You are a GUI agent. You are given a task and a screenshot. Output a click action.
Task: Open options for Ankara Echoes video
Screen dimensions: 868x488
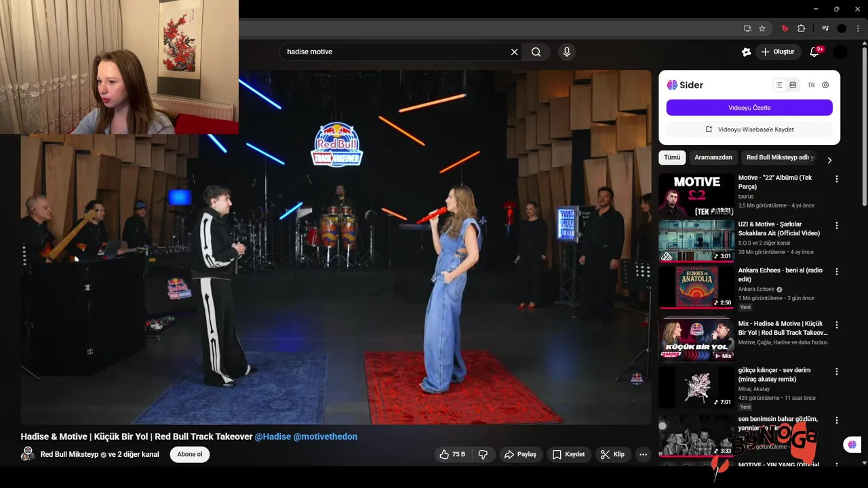(836, 271)
